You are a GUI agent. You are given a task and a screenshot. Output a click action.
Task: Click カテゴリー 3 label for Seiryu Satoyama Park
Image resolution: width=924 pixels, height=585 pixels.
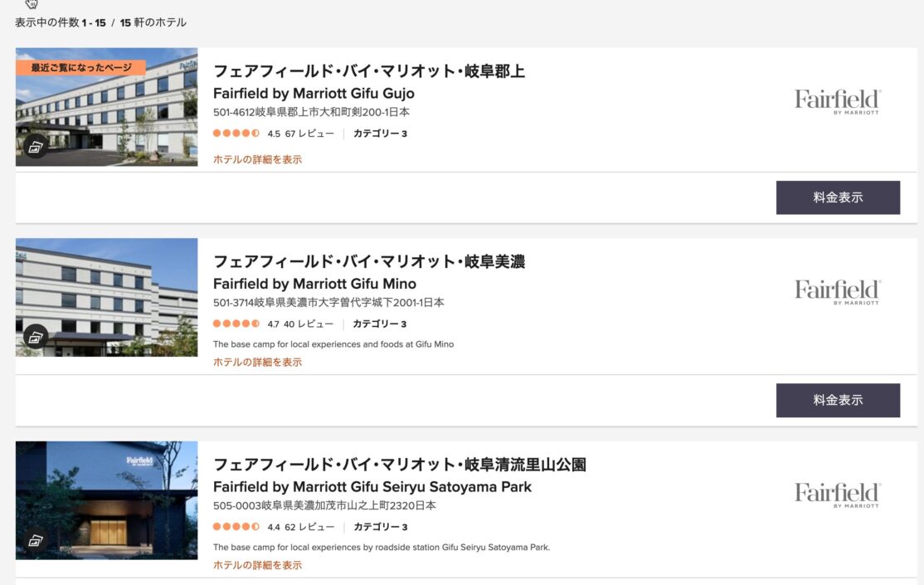tap(381, 527)
